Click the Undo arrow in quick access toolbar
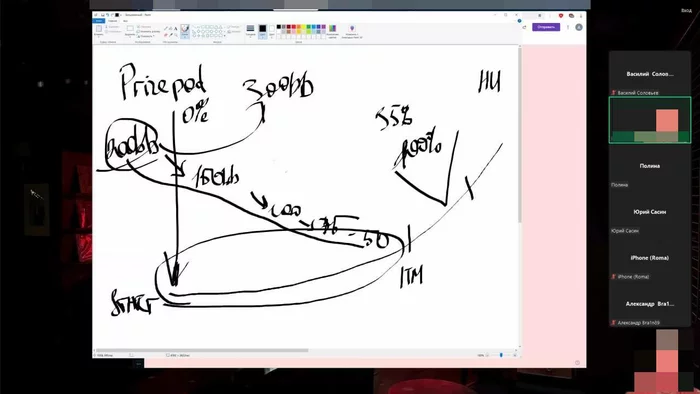 point(108,15)
